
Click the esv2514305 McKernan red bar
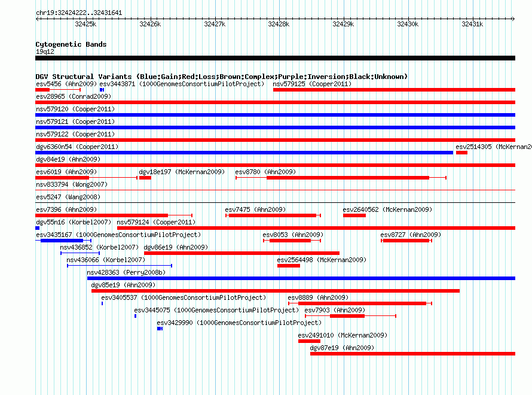[461, 153]
